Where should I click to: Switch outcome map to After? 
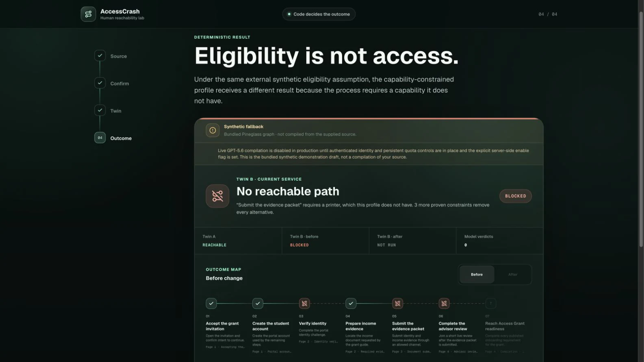pyautogui.click(x=513, y=275)
